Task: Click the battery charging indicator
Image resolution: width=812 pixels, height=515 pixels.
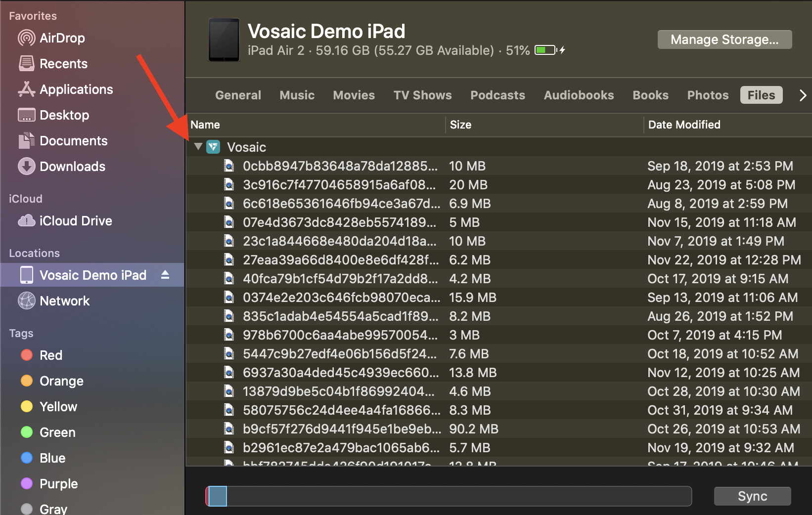Action: (x=550, y=50)
